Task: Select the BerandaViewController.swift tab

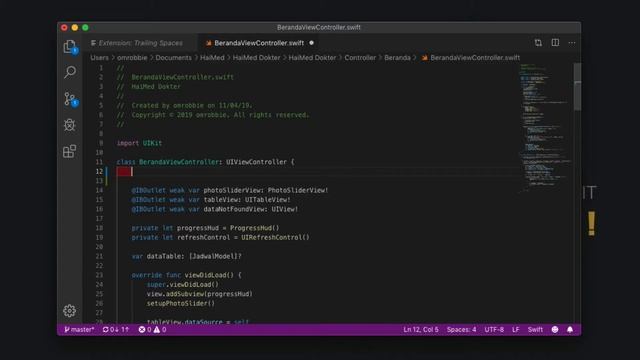Action: [x=259, y=43]
